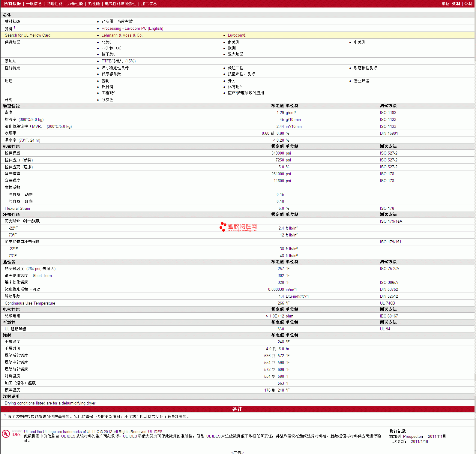Click 医疗/护理领域的应用 entry
The image size is (476, 454).
[246, 93]
